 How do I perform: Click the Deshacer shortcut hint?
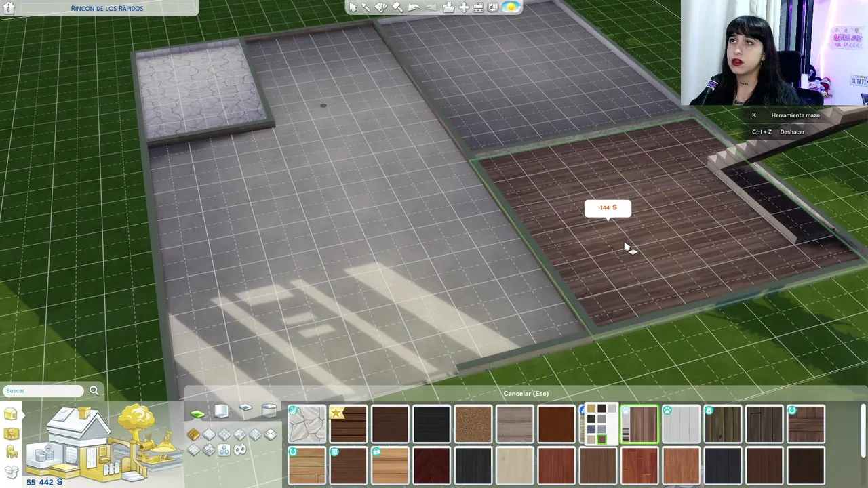tap(792, 132)
